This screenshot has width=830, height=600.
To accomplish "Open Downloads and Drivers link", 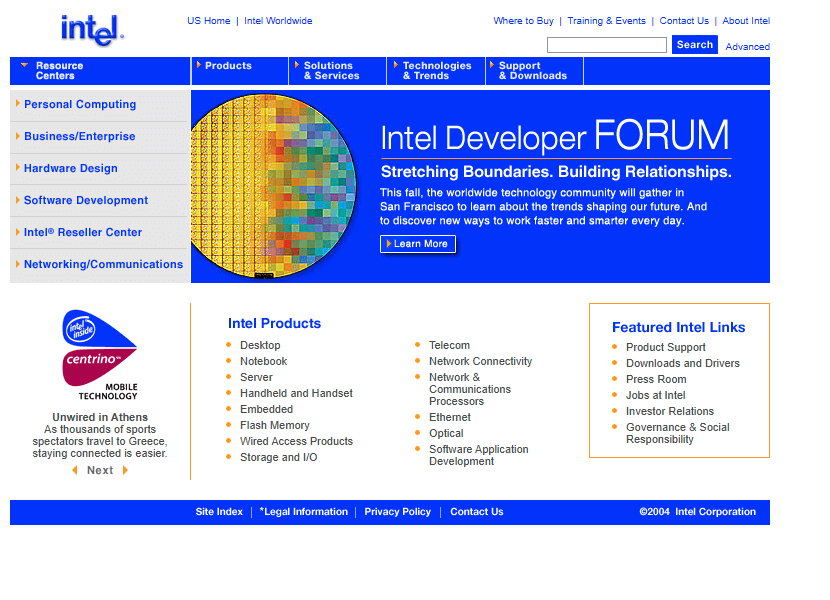I will click(682, 363).
